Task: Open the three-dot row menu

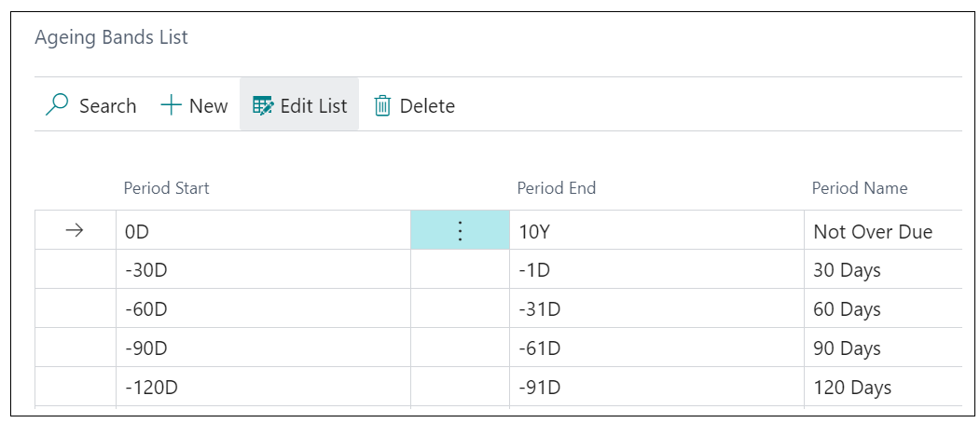Action: 460,231
